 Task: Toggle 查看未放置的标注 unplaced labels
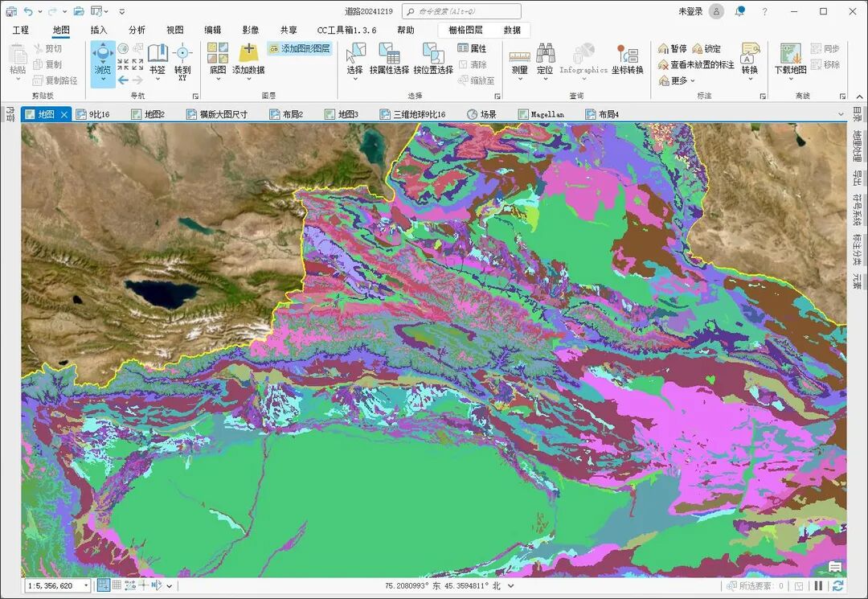point(696,65)
